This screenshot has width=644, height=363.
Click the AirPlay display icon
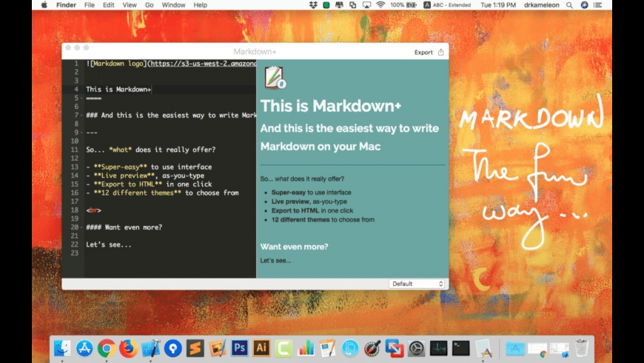point(366,5)
